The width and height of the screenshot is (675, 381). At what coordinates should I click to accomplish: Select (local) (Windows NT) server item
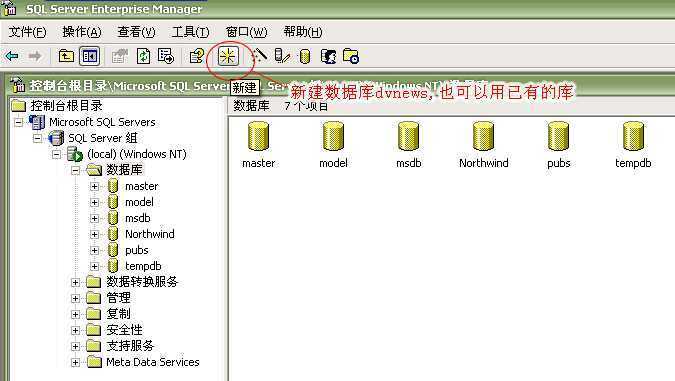pos(137,154)
